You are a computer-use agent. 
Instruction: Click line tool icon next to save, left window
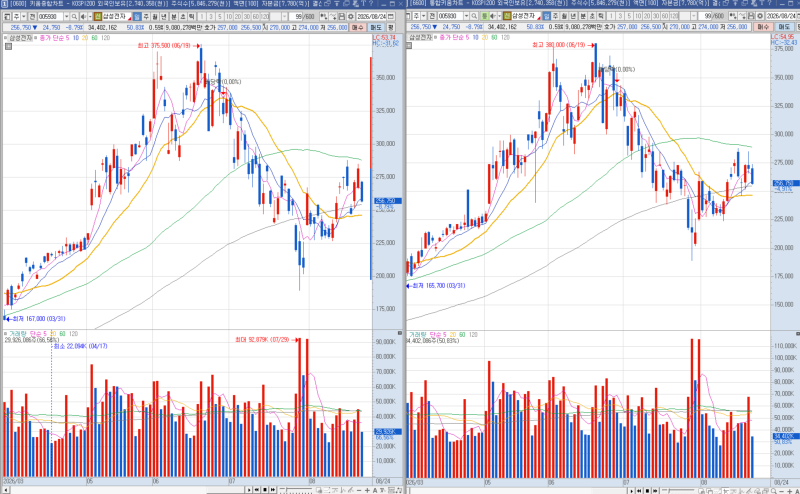click(333, 16)
